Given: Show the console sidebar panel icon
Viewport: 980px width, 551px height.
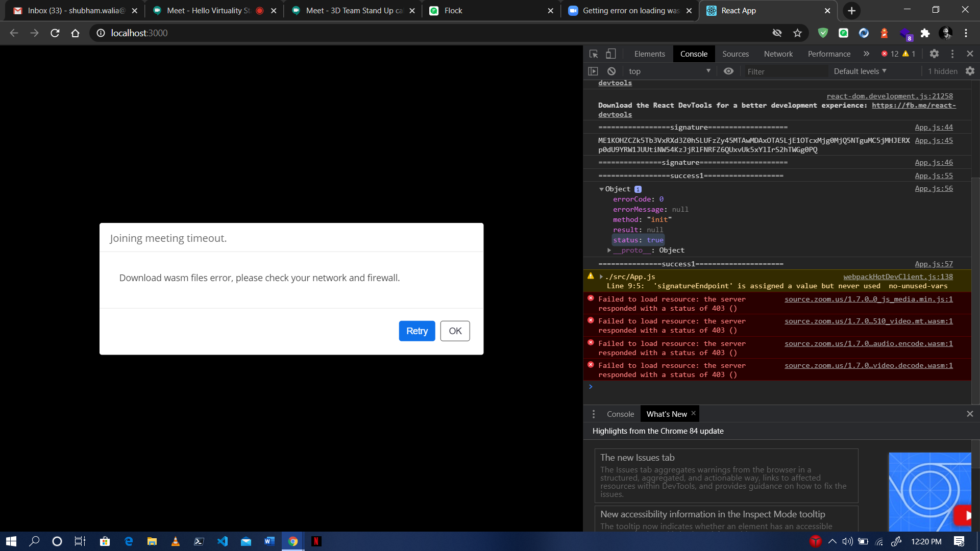Looking at the screenshot, I should (x=593, y=71).
